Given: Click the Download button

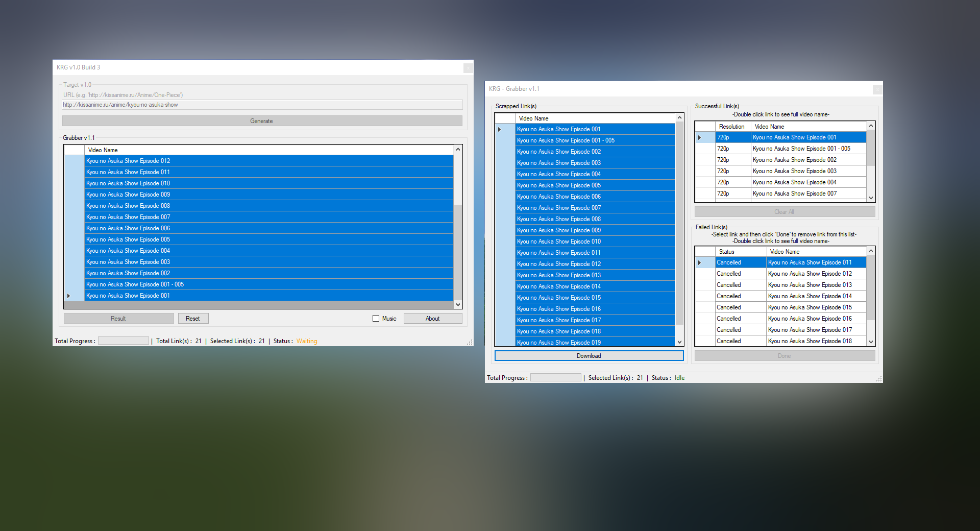Looking at the screenshot, I should pyautogui.click(x=589, y=356).
